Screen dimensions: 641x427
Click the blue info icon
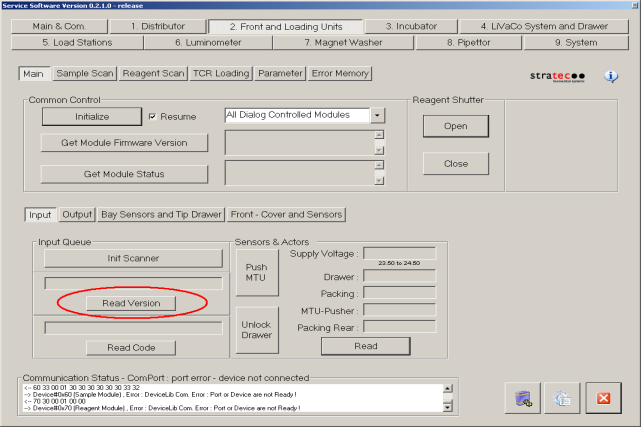(x=611, y=76)
